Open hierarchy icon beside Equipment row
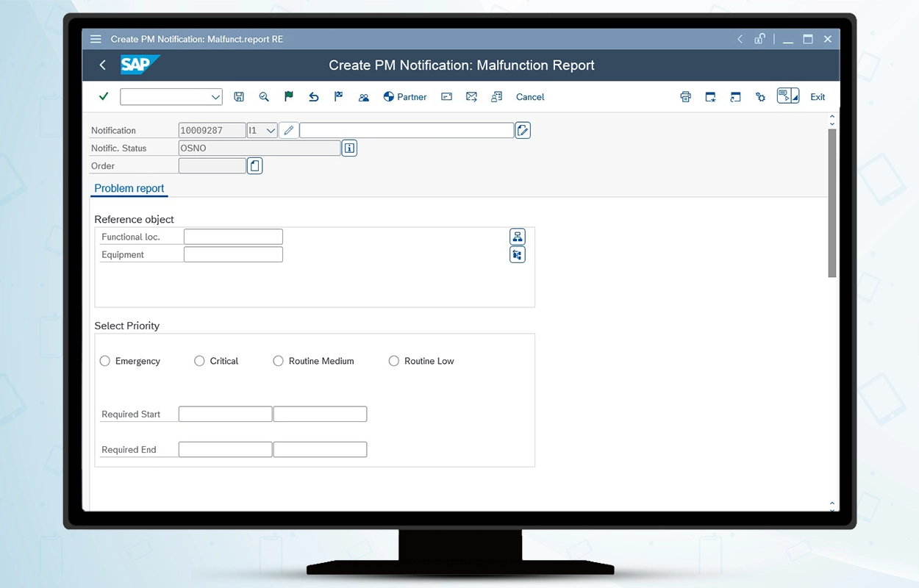 (518, 254)
